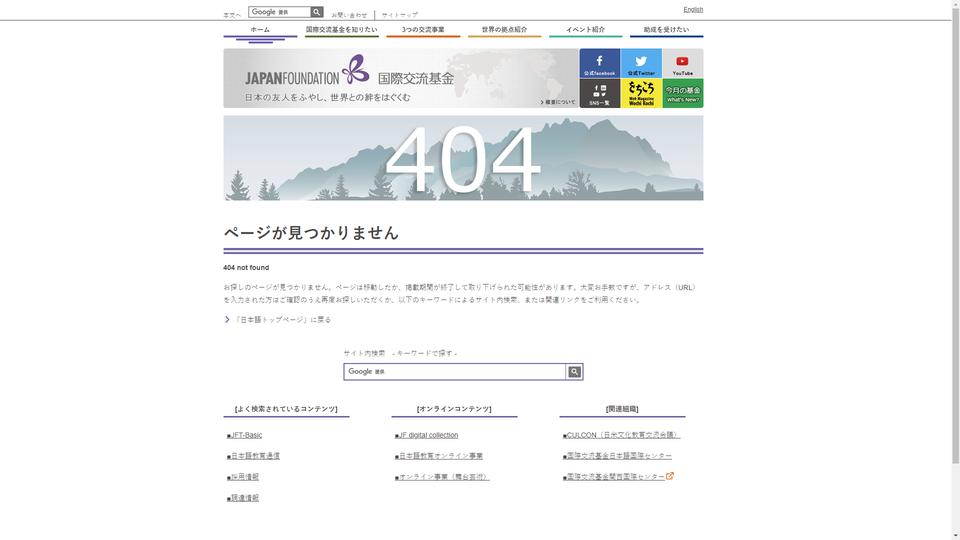Click the 概要について link in banner
The width and height of the screenshot is (960, 540).
point(558,102)
